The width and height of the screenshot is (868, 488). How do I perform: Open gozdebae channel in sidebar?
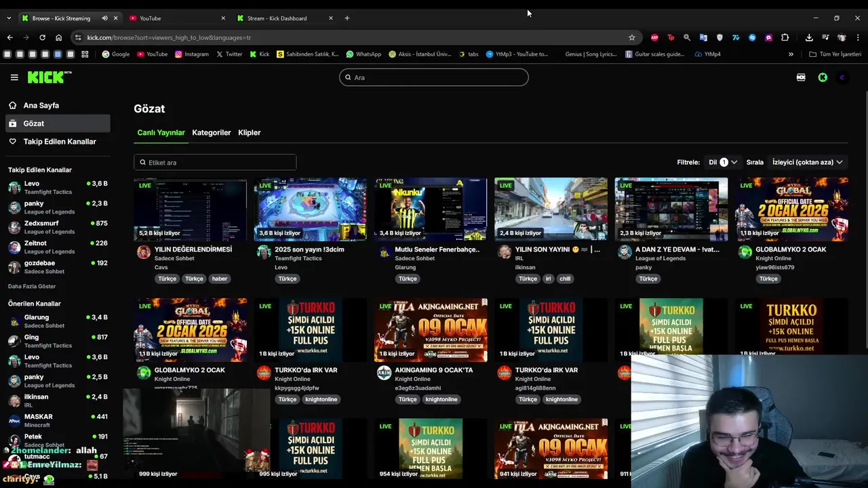pyautogui.click(x=58, y=267)
